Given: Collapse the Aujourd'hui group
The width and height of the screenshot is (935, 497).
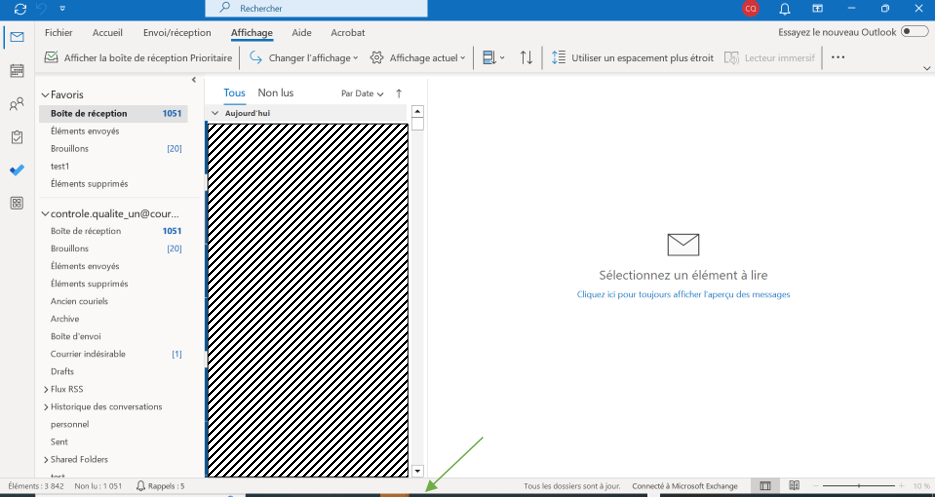Looking at the screenshot, I should [x=215, y=113].
